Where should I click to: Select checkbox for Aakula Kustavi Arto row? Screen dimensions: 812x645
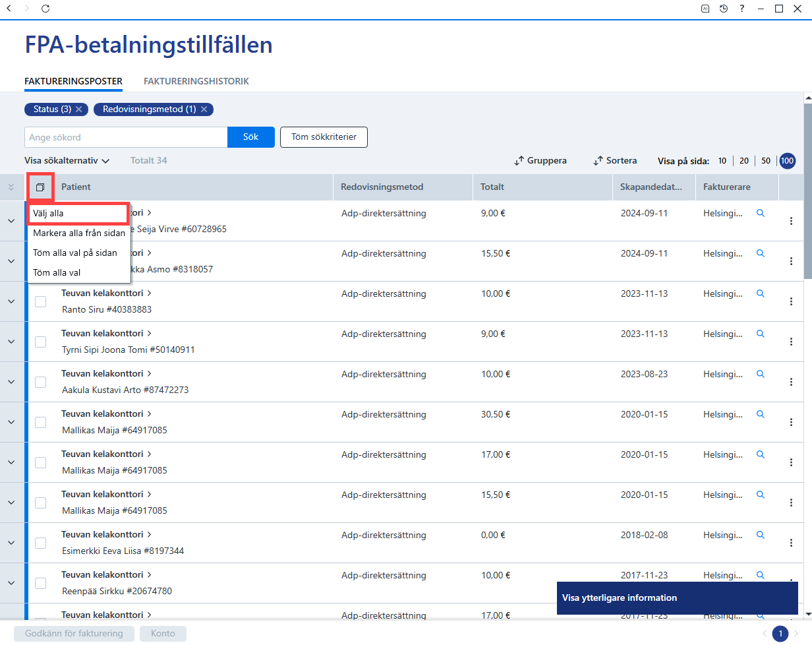40,382
